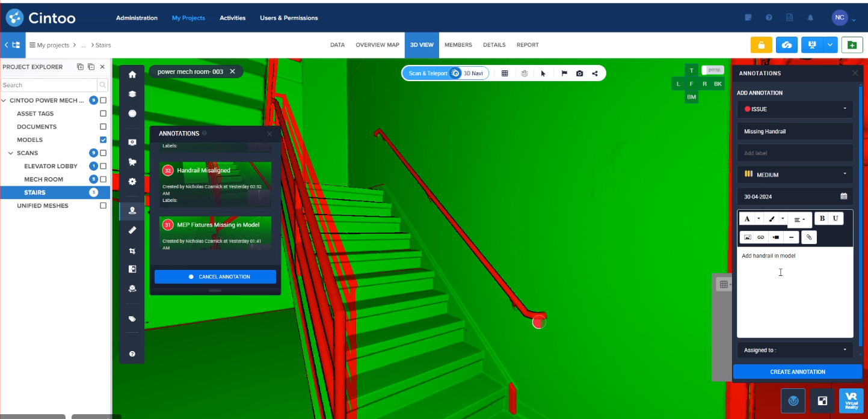This screenshot has height=419, width=868.
Task: Take a snapshot with the camera icon
Action: coord(579,73)
